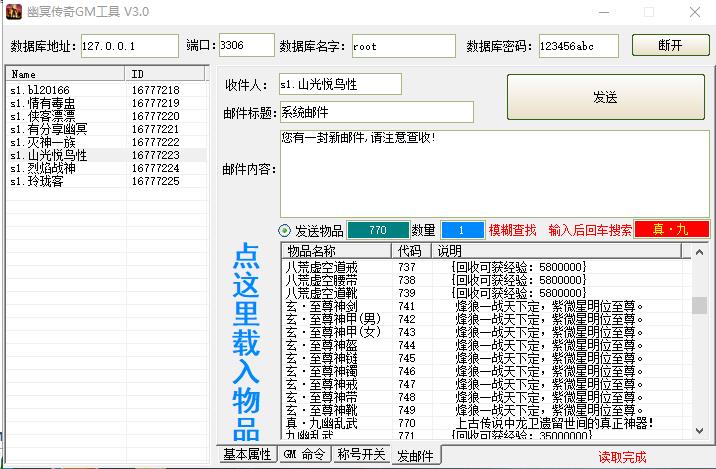
Task: Switch to the 基本属性 tab
Action: tap(246, 455)
